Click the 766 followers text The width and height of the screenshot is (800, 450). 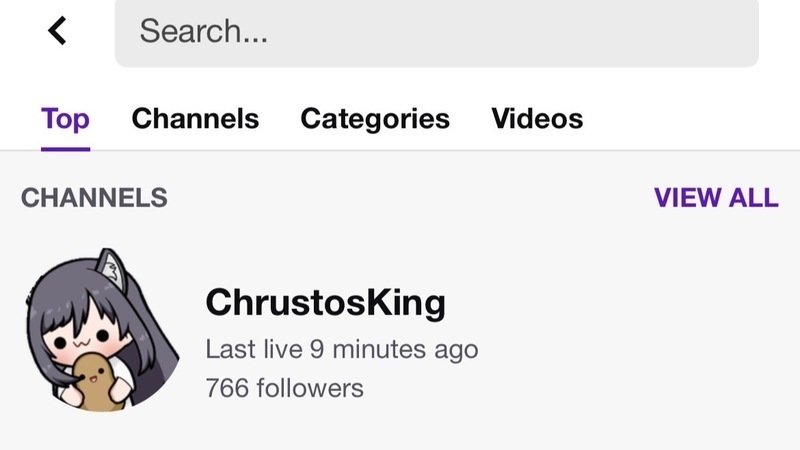click(284, 387)
